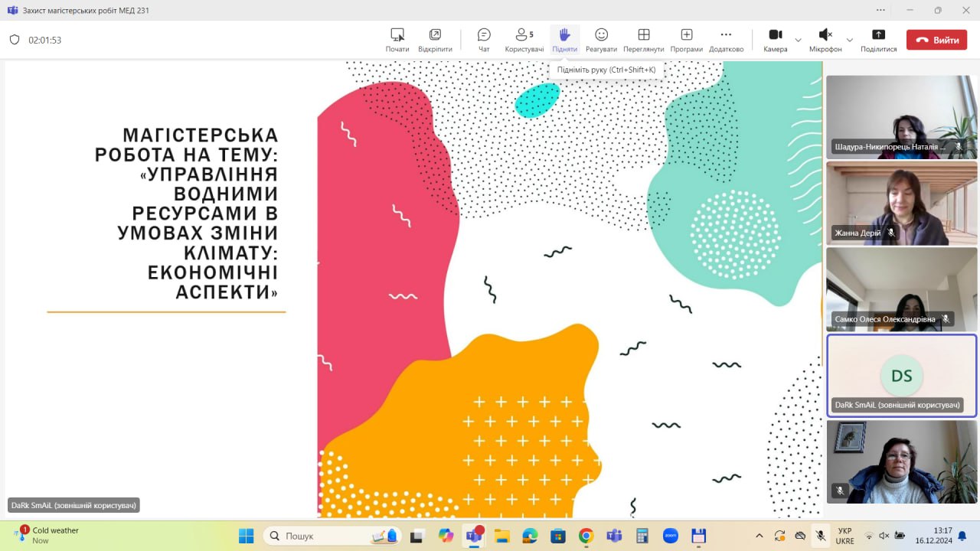Open Google Chrome from the taskbar
This screenshot has width=980, height=551.
tap(586, 536)
